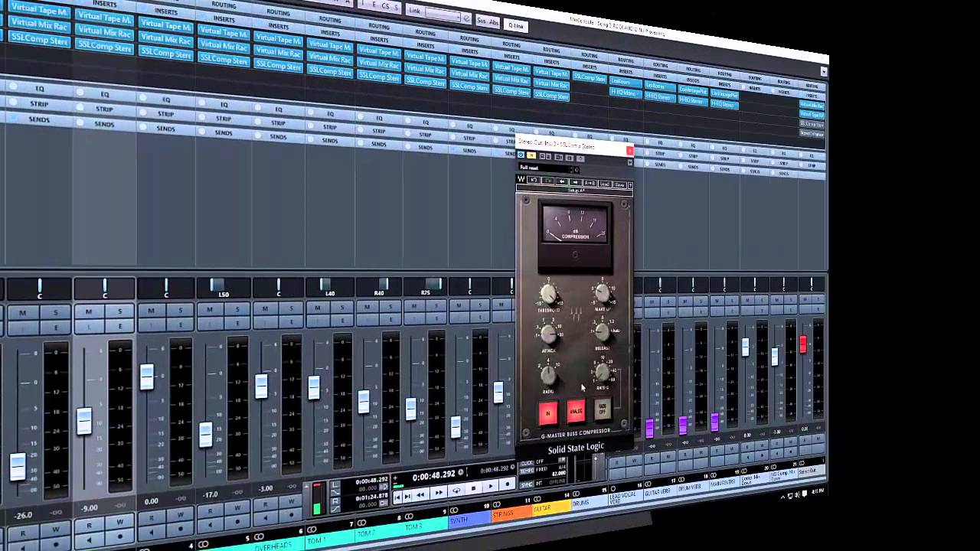This screenshot has width=980, height=551.
Task: Expand the system tray hidden icons chevron
Action: (782, 497)
